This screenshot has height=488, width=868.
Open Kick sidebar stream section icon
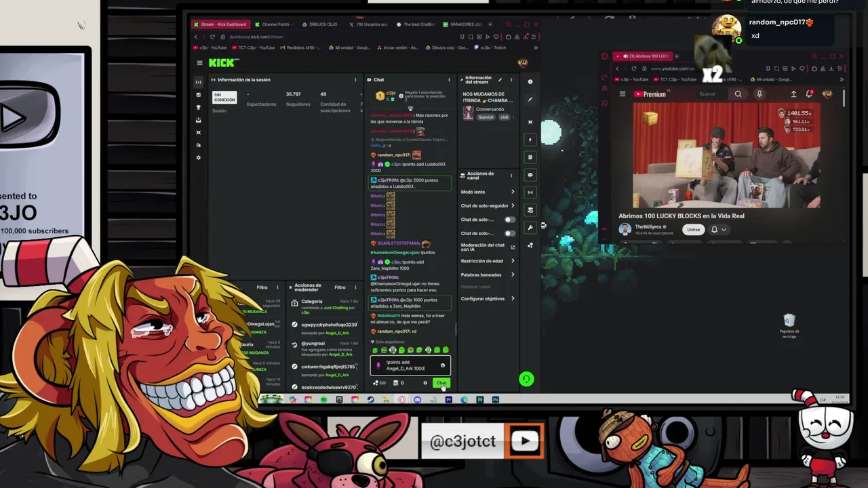(x=198, y=82)
